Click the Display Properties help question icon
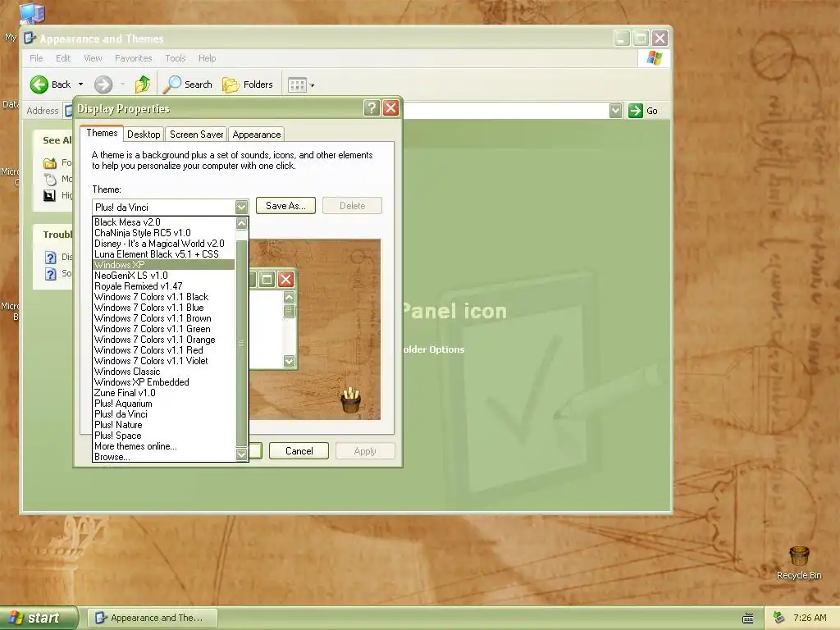Image resolution: width=840 pixels, height=630 pixels. click(x=372, y=108)
